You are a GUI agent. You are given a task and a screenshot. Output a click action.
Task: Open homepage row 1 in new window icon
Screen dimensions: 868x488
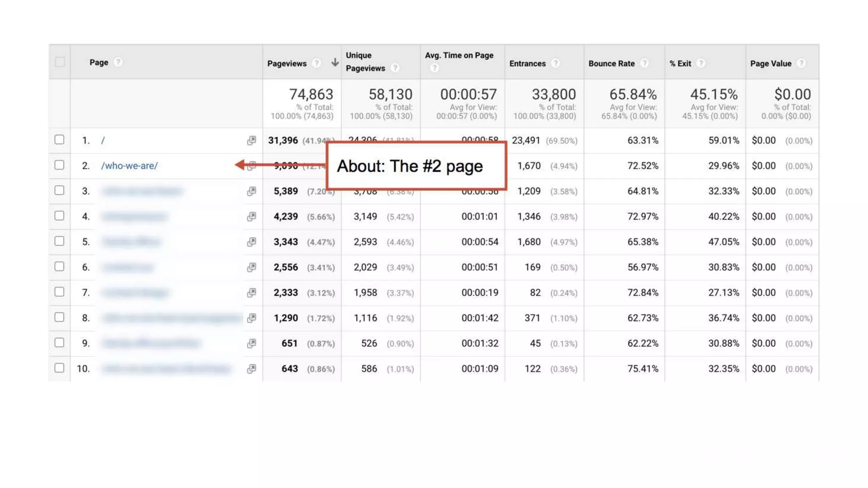(x=251, y=140)
